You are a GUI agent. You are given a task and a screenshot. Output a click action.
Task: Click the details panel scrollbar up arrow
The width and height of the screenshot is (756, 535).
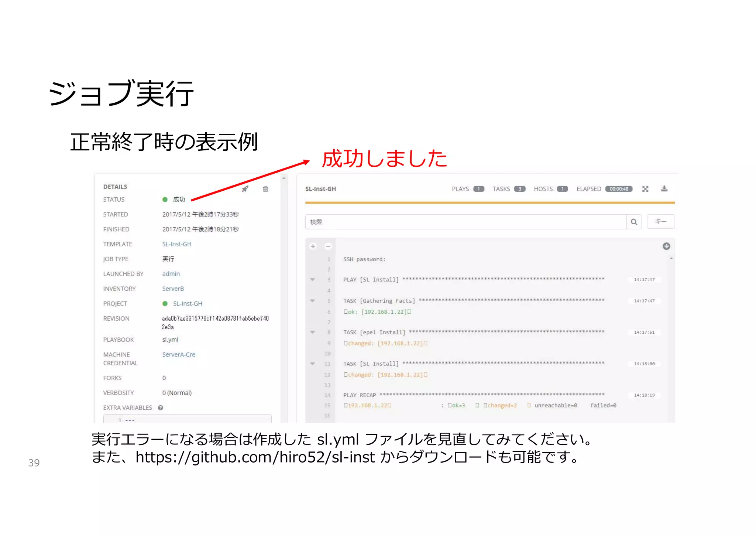pyautogui.click(x=284, y=178)
